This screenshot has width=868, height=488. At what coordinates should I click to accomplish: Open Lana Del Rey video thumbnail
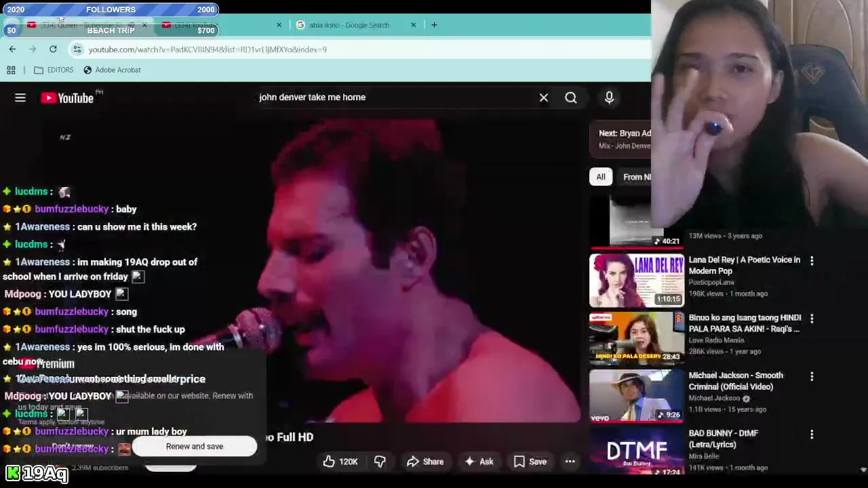pyautogui.click(x=637, y=280)
